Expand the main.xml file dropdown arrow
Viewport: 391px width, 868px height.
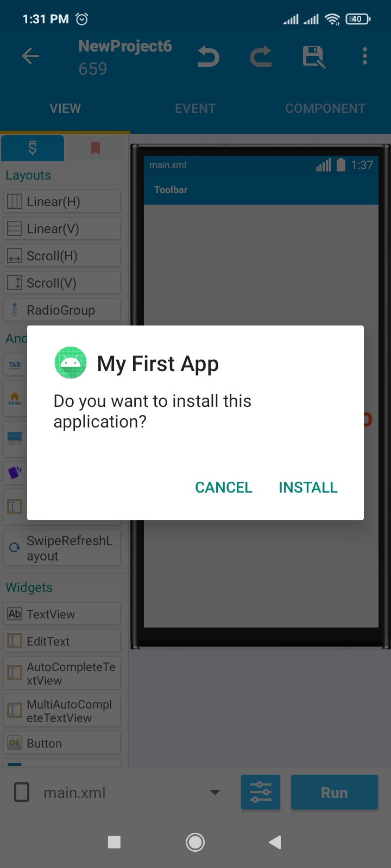(215, 793)
